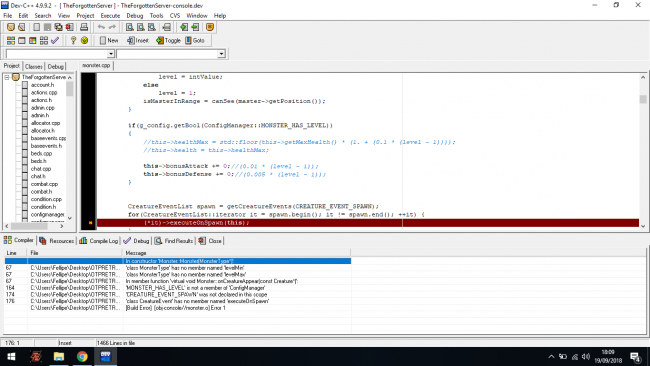The image size is (650, 366).
Task: Click the Message column header
Action: (236, 253)
